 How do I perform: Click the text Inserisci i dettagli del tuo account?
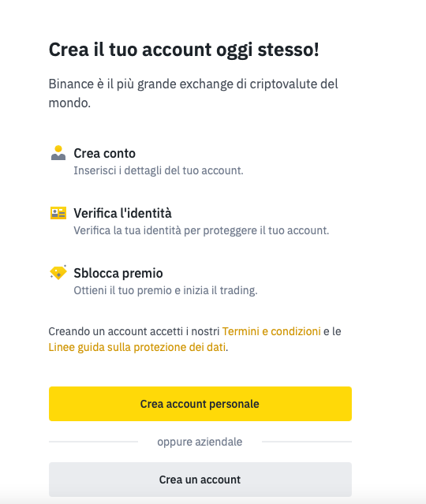[x=159, y=170]
